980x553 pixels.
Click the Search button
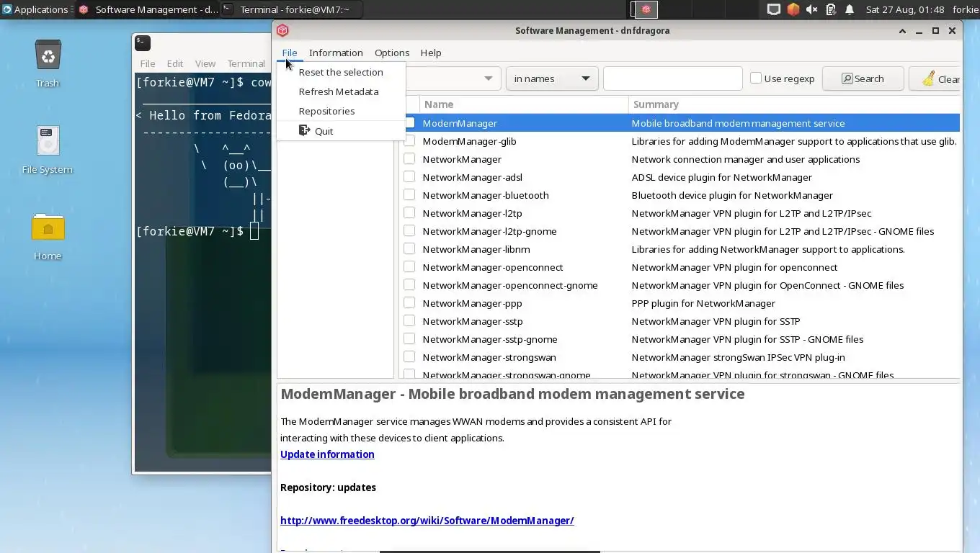point(863,78)
